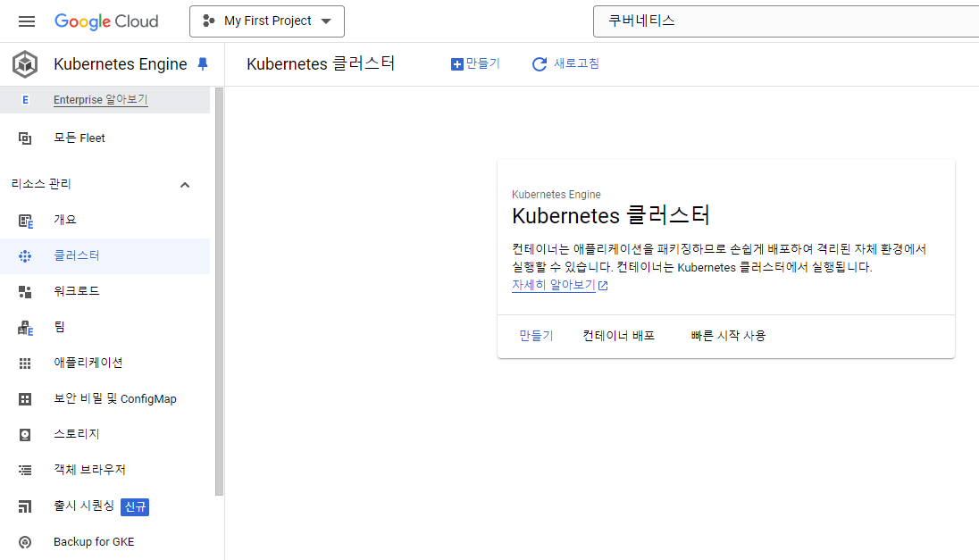Unpin Kubernetes Engine with the pin icon
Viewport: 979px width, 560px height.
[x=202, y=63]
